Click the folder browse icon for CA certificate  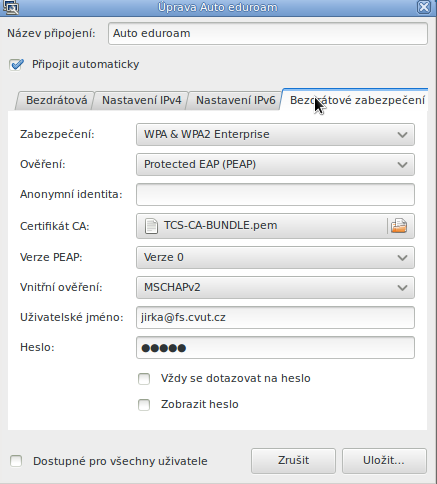pyautogui.click(x=399, y=226)
